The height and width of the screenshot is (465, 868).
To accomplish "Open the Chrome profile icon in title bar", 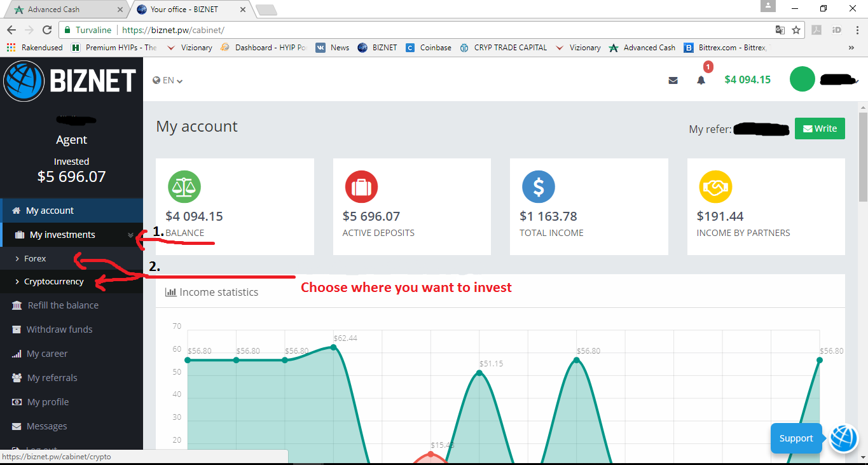I will (769, 6).
